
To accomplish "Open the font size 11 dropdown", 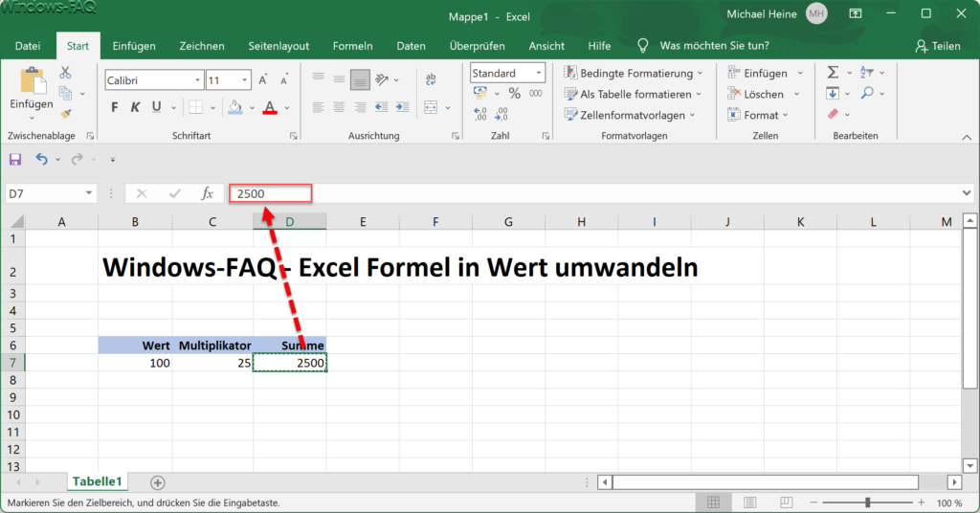I will (244, 80).
